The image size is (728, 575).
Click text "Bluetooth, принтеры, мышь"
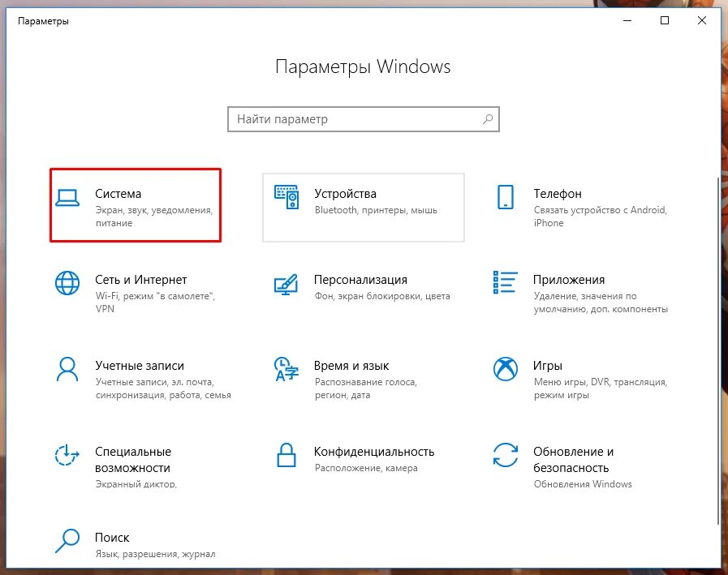(376, 210)
